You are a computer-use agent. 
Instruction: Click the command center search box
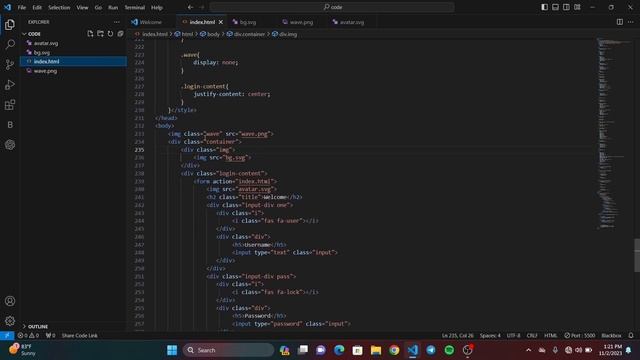[x=332, y=7]
